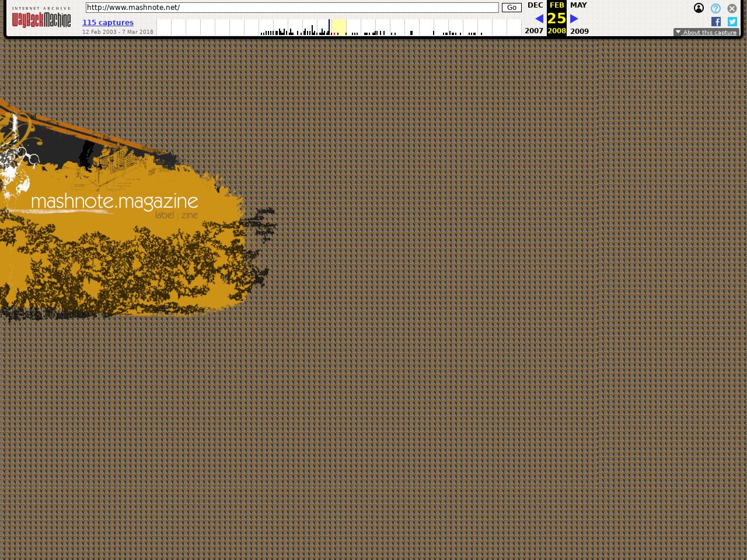Share capture on Twitter
The image size is (747, 560).
(732, 22)
